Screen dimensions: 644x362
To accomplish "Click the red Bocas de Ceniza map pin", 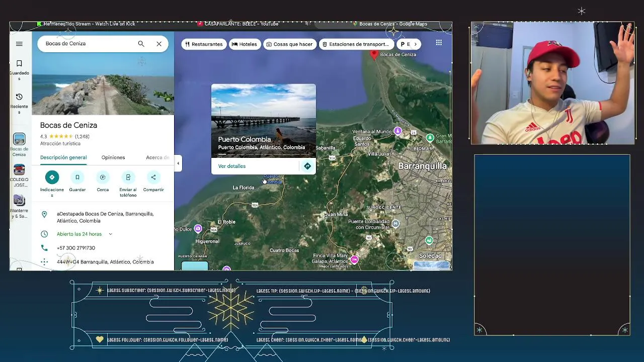I will [374, 54].
